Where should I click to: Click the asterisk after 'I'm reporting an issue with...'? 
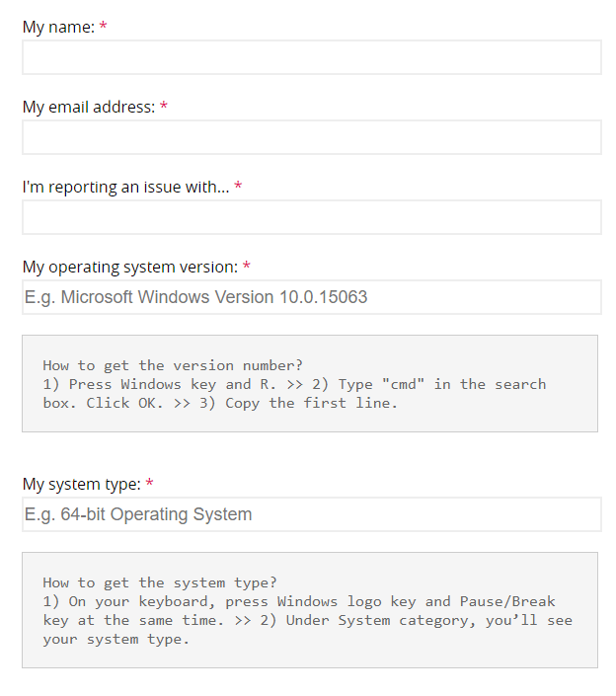click(238, 188)
